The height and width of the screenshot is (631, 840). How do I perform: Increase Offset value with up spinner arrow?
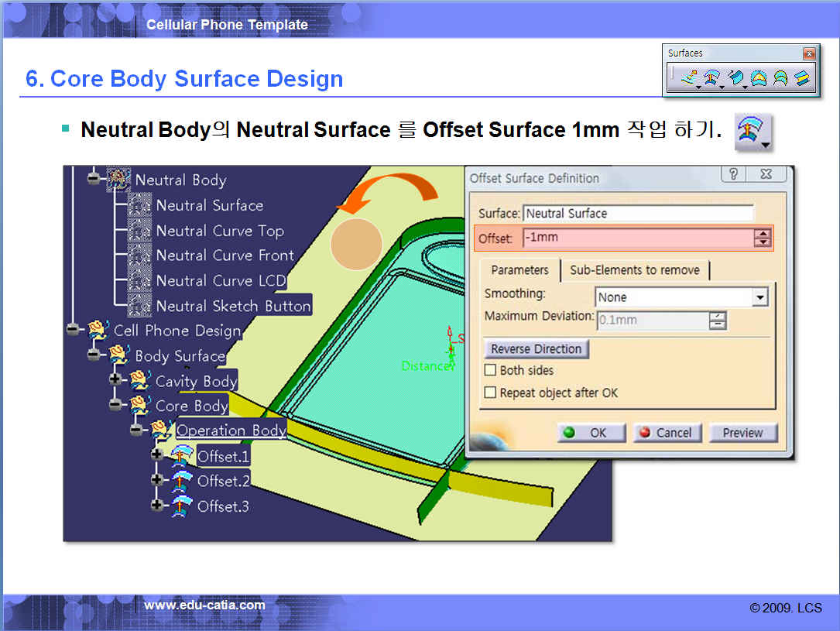click(x=763, y=234)
